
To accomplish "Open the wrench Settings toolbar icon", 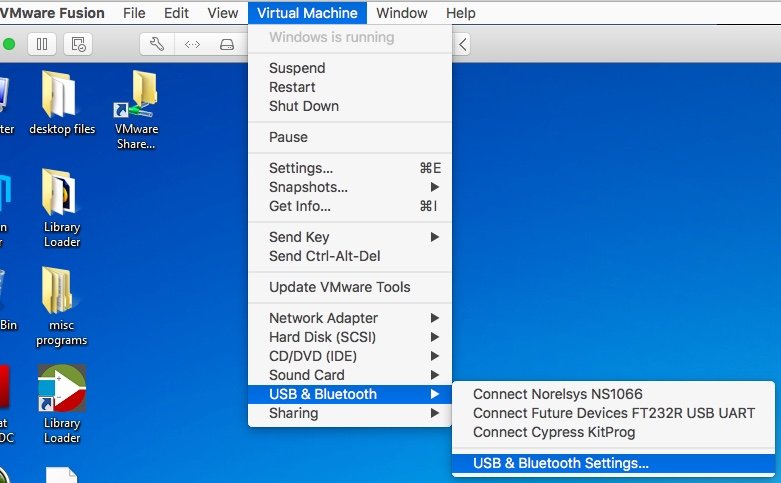I will click(157, 44).
